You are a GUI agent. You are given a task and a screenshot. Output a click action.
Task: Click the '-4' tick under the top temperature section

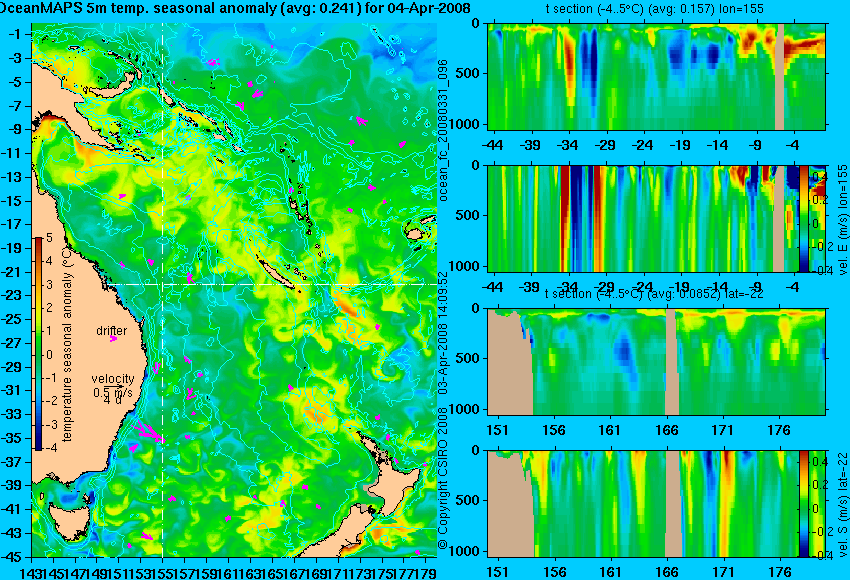pyautogui.click(x=793, y=145)
